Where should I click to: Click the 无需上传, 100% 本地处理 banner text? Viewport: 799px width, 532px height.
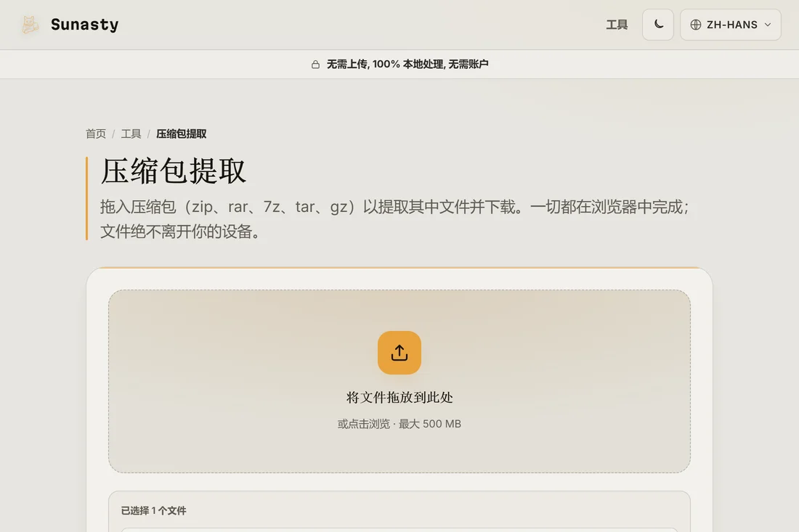[407, 64]
